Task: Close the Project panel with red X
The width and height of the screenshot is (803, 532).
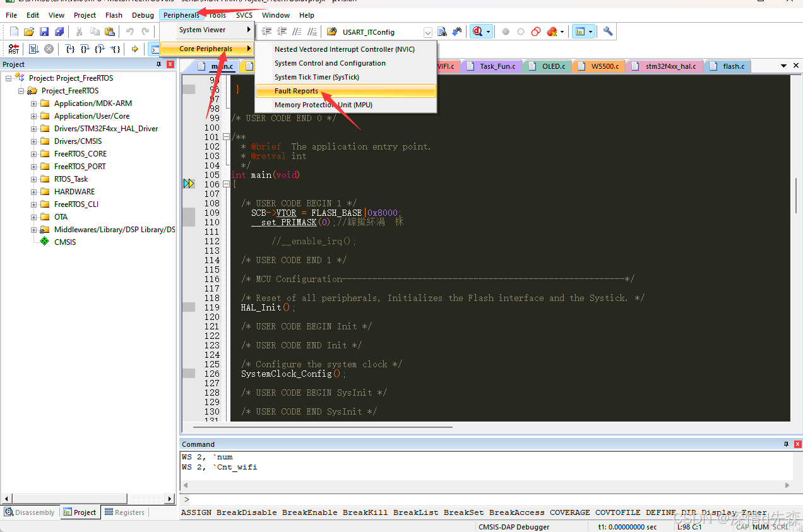Action: click(170, 64)
